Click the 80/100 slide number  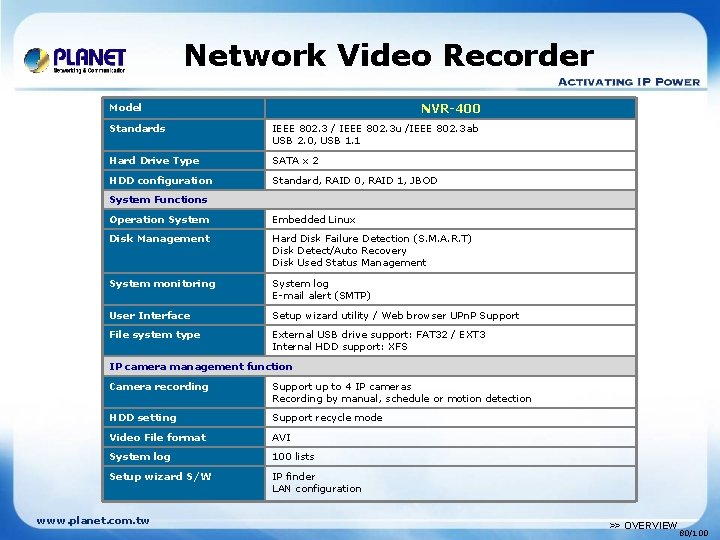coord(693,533)
